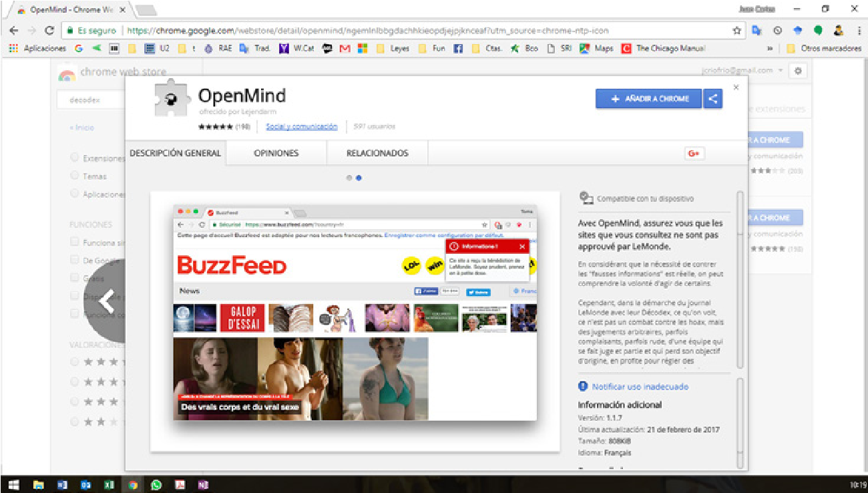The height and width of the screenshot is (493, 868).
Task: Select the Temas radio button
Action: click(x=75, y=176)
